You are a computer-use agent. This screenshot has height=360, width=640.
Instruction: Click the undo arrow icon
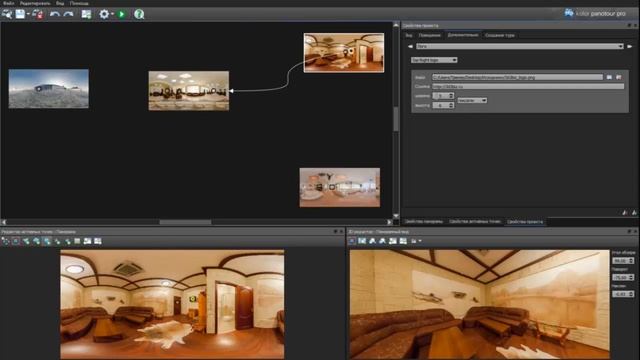(x=54, y=14)
